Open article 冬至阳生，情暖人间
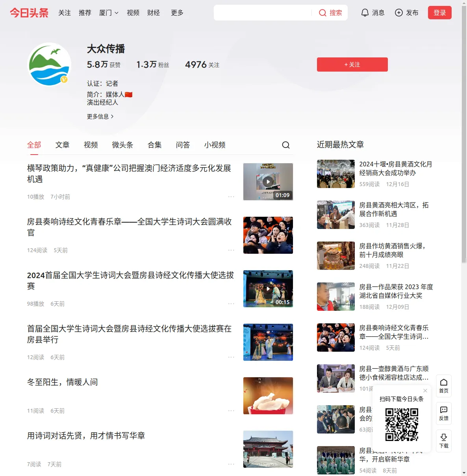 coord(63,382)
